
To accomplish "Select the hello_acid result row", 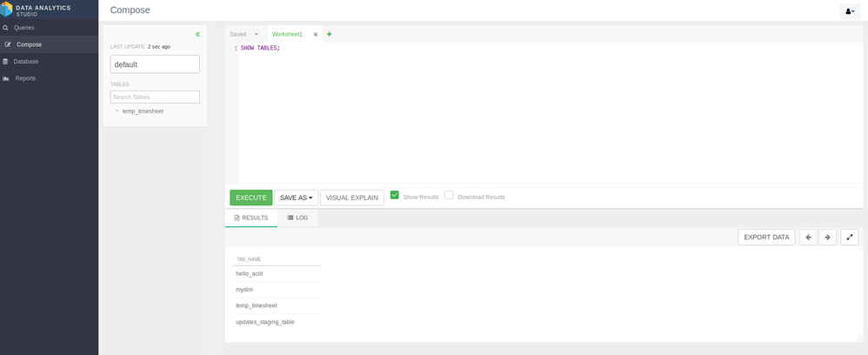I will click(277, 274).
